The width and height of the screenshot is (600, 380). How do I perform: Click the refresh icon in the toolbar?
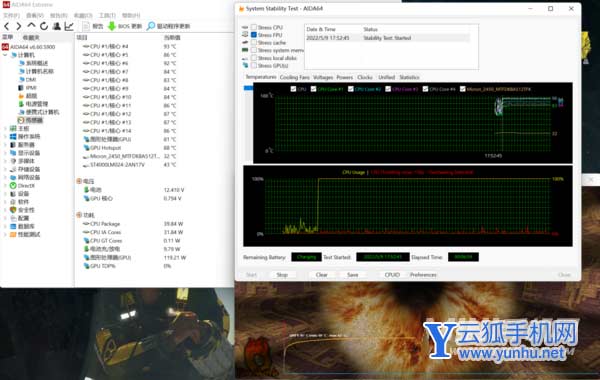(44, 26)
